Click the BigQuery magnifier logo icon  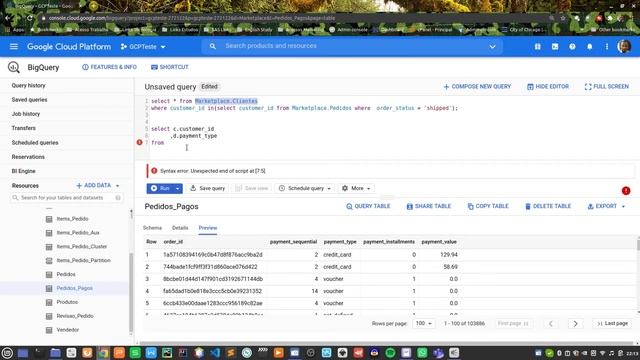13,67
